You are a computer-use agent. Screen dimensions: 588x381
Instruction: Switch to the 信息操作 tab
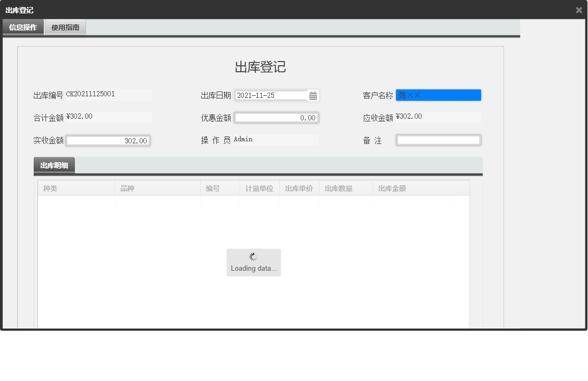coord(22,26)
